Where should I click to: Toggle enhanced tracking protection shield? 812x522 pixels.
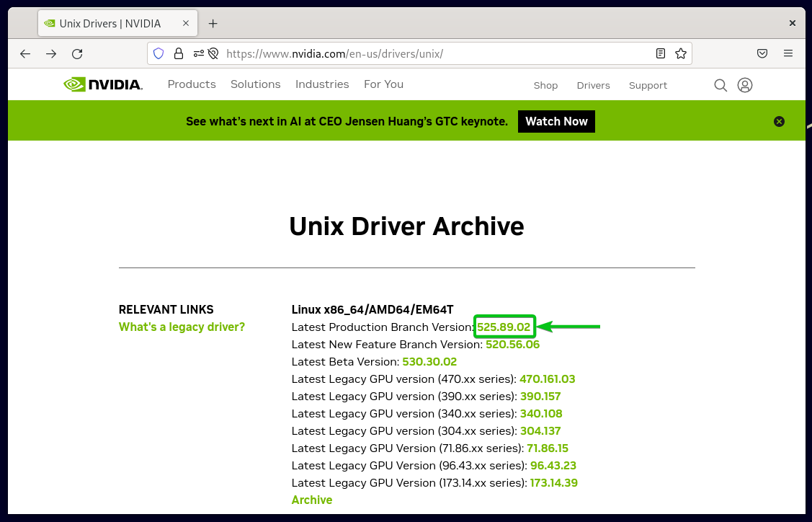(158, 53)
